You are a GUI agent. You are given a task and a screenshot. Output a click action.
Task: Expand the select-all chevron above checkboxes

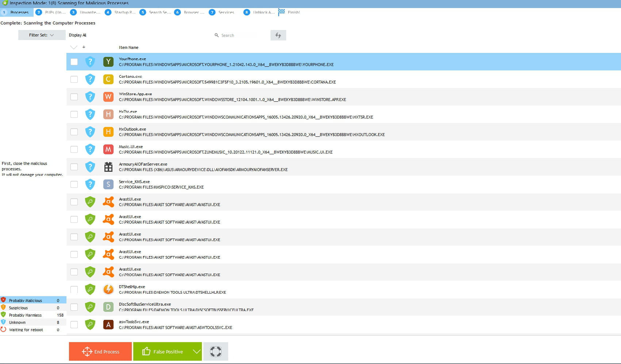click(74, 47)
